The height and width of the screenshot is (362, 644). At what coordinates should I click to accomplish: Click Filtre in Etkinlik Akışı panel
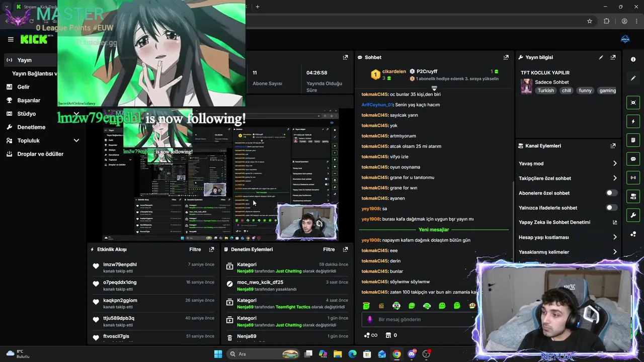195,249
